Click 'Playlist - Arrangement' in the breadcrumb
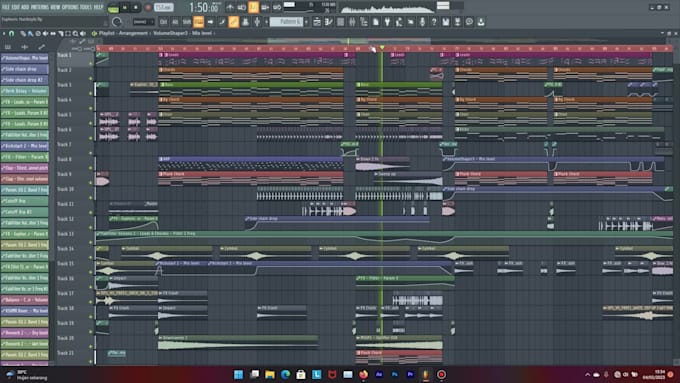The image size is (680, 383). click(x=123, y=33)
